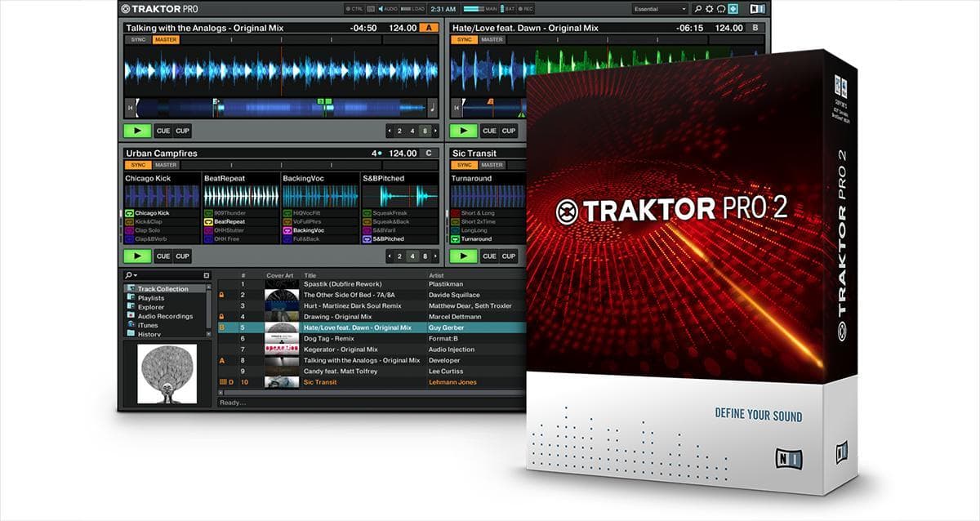Toggle SYNC on Hate/Love deck
The height and width of the screenshot is (521, 980).
tap(464, 39)
